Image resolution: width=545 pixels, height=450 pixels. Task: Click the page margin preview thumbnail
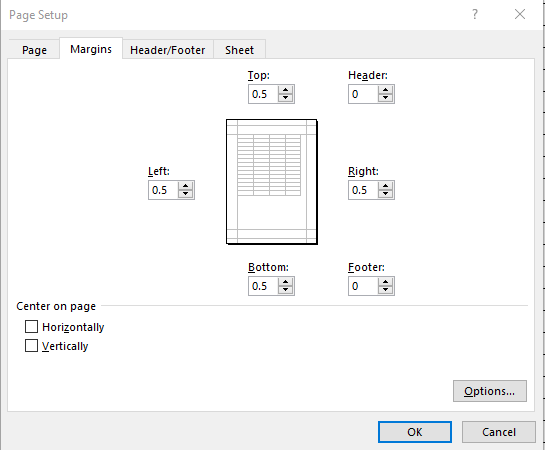[272, 182]
